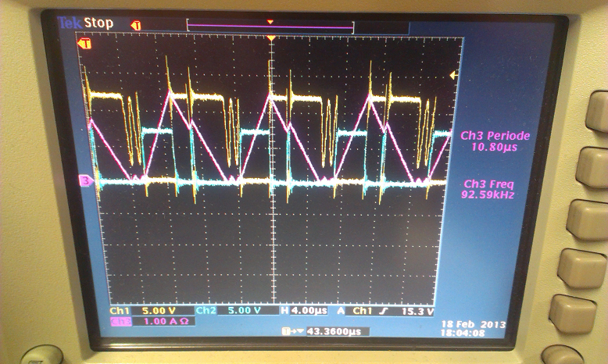
Task: Click the Ch3 Freq label
Action: pyautogui.click(x=489, y=184)
